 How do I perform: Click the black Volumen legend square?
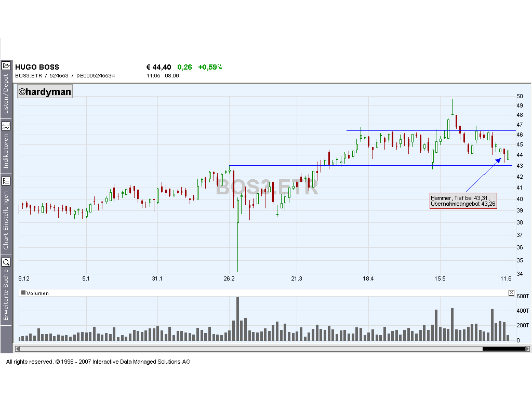pos(24,292)
